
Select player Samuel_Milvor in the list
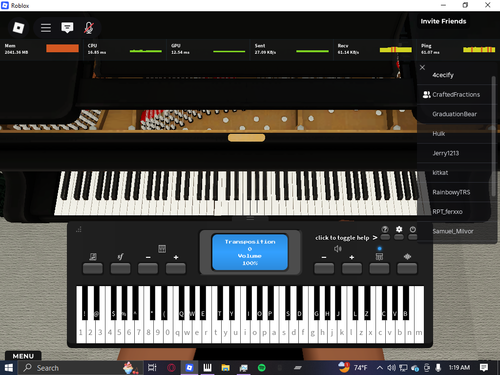tap(455, 231)
